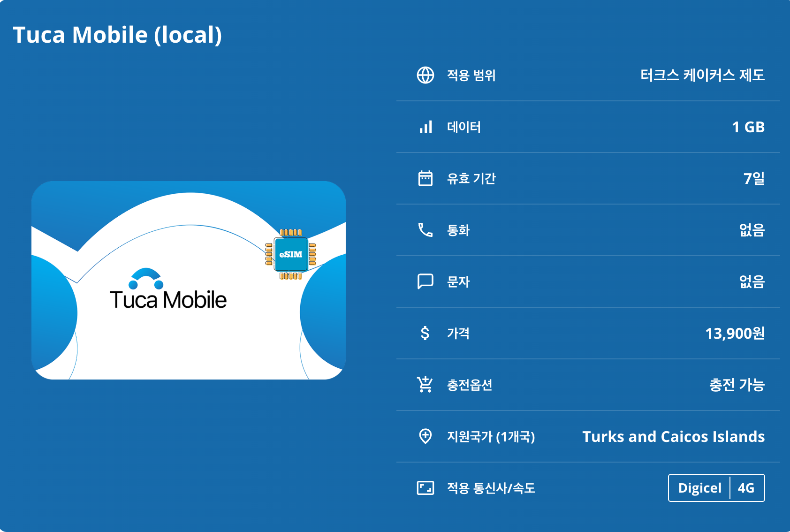Click the Tuca Mobile logo on the card
Image resolution: width=790 pixels, height=532 pixels.
pyautogui.click(x=168, y=289)
